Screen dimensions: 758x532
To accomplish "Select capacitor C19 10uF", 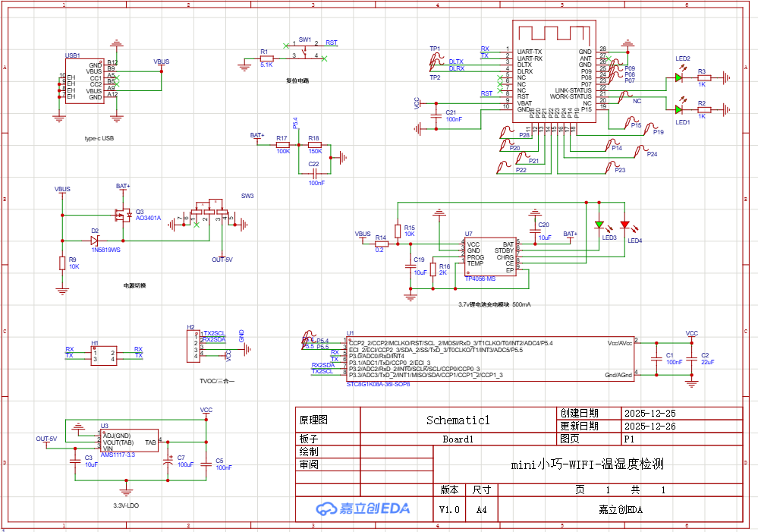I will click(x=410, y=266).
